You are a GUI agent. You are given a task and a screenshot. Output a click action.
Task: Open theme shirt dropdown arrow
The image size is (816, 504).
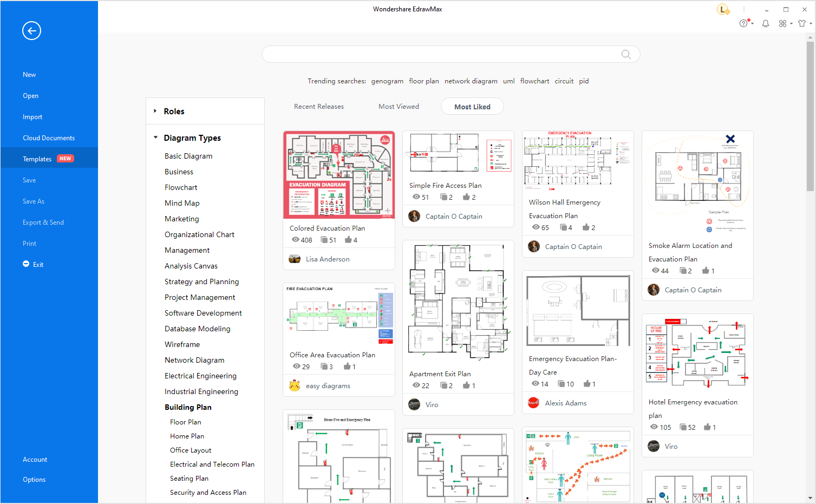tap(811, 24)
